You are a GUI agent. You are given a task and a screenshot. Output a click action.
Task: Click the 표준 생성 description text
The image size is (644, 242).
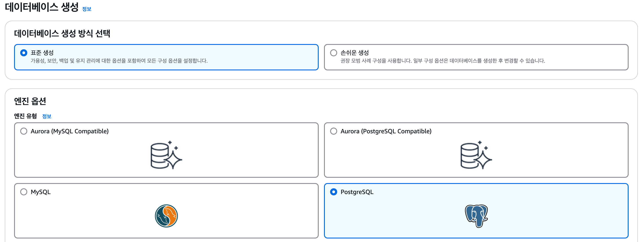pyautogui.click(x=119, y=61)
